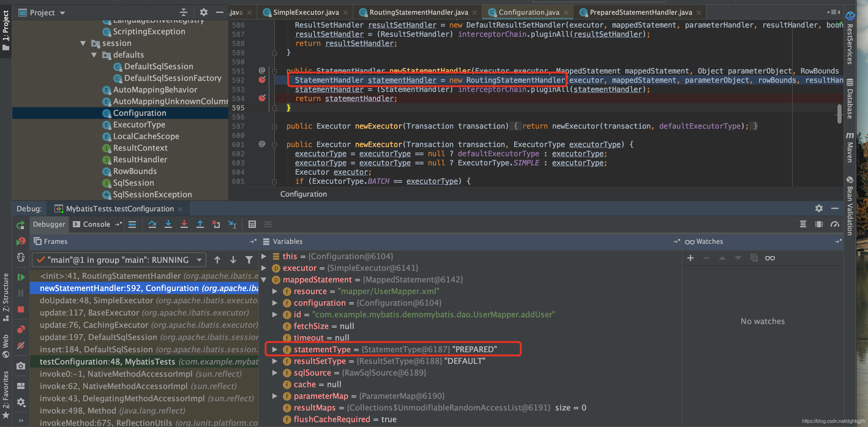Click the frames filter funnel icon

249,260
